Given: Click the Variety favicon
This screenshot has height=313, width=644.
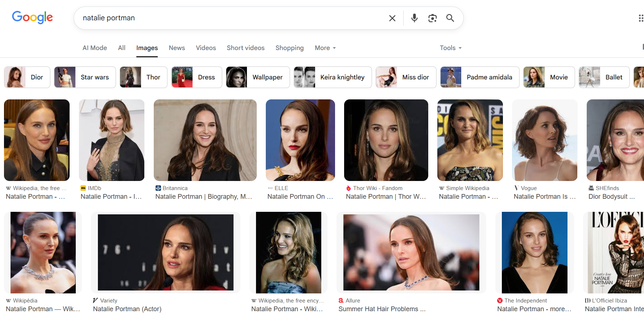Looking at the screenshot, I should [x=95, y=301].
